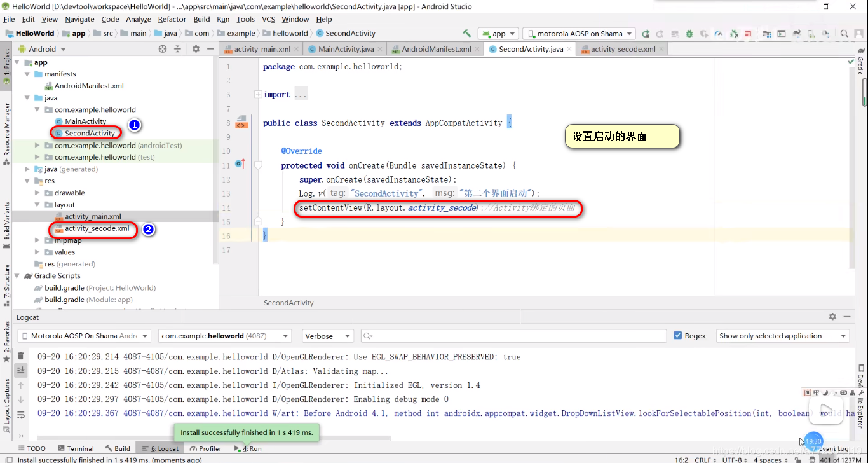
Task: Open Resource Manager side panel
Action: (6, 134)
